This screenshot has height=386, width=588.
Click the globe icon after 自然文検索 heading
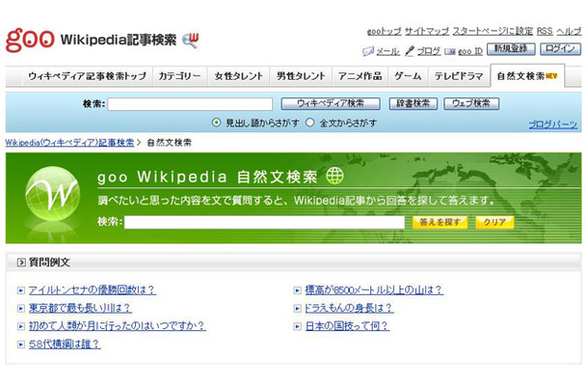tap(334, 176)
